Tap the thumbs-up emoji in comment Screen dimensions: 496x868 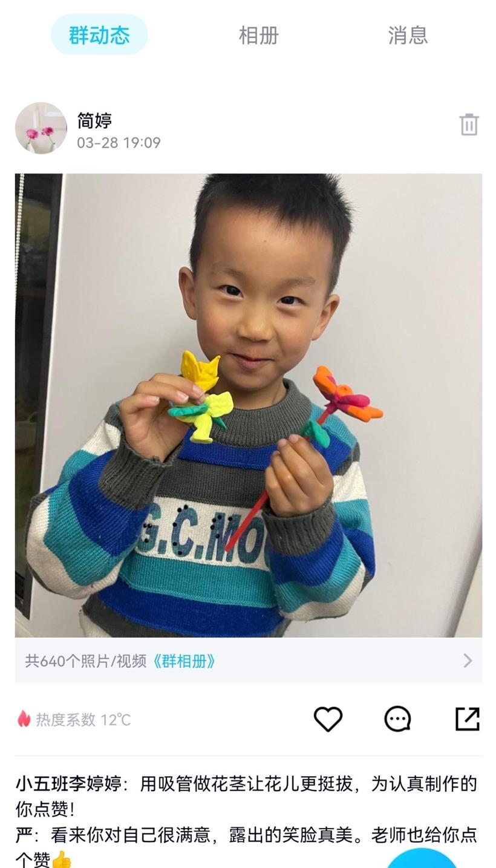(x=61, y=859)
